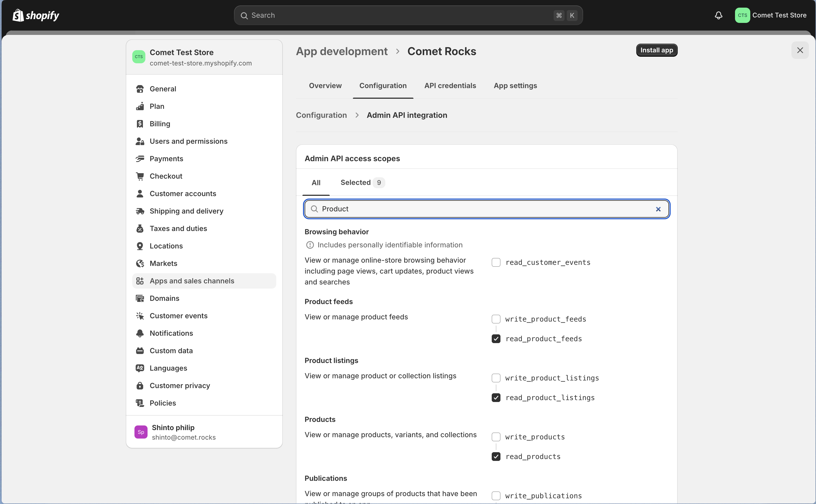Show the All scopes tab
The width and height of the screenshot is (816, 504).
pos(316,183)
